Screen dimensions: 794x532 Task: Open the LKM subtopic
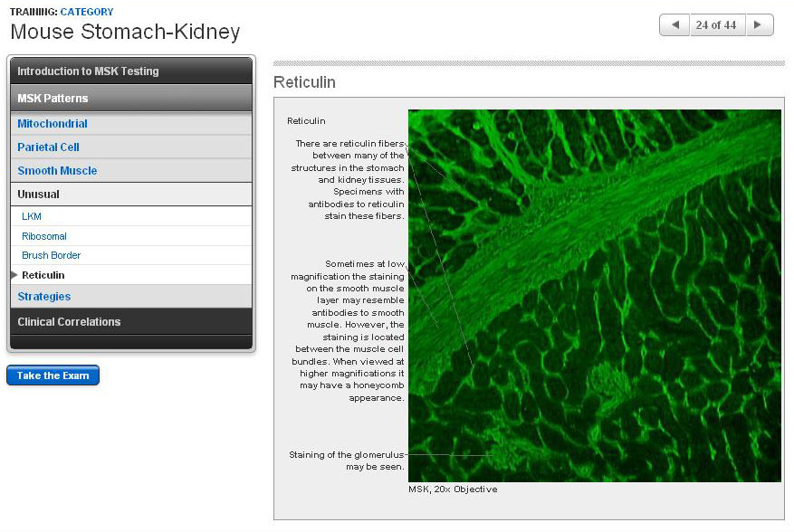point(31,216)
